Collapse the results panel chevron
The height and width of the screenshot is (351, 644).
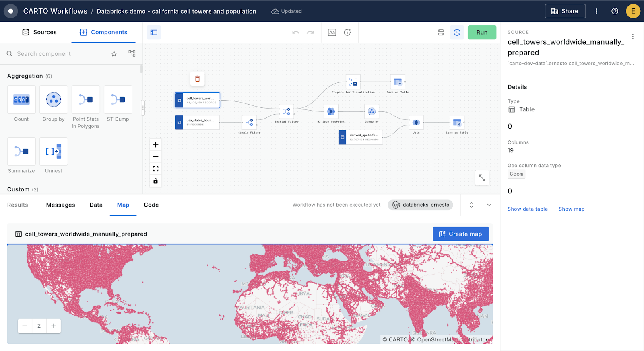point(489,205)
